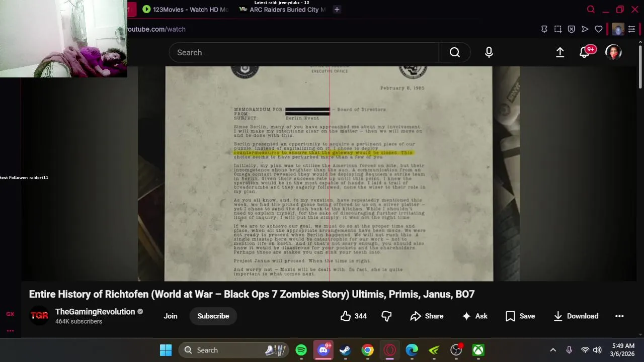
Task: Open the Opera profile picture in toolbar
Action: pos(618,29)
